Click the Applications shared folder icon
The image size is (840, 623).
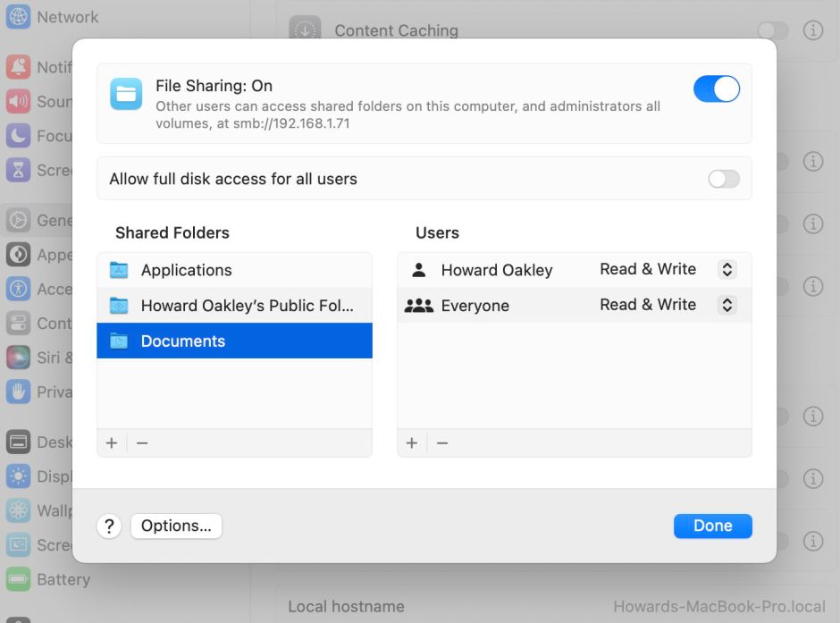tap(119, 270)
